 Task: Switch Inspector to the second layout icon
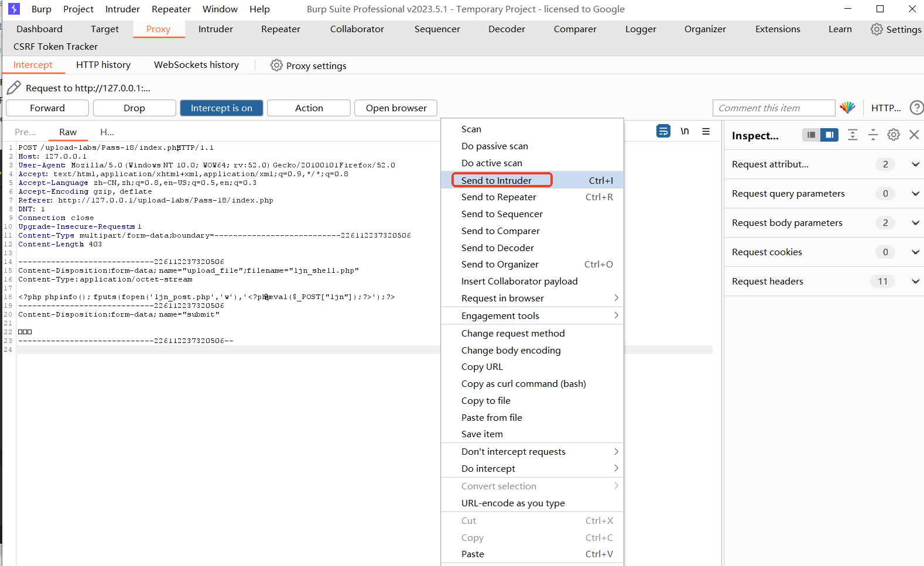click(829, 135)
